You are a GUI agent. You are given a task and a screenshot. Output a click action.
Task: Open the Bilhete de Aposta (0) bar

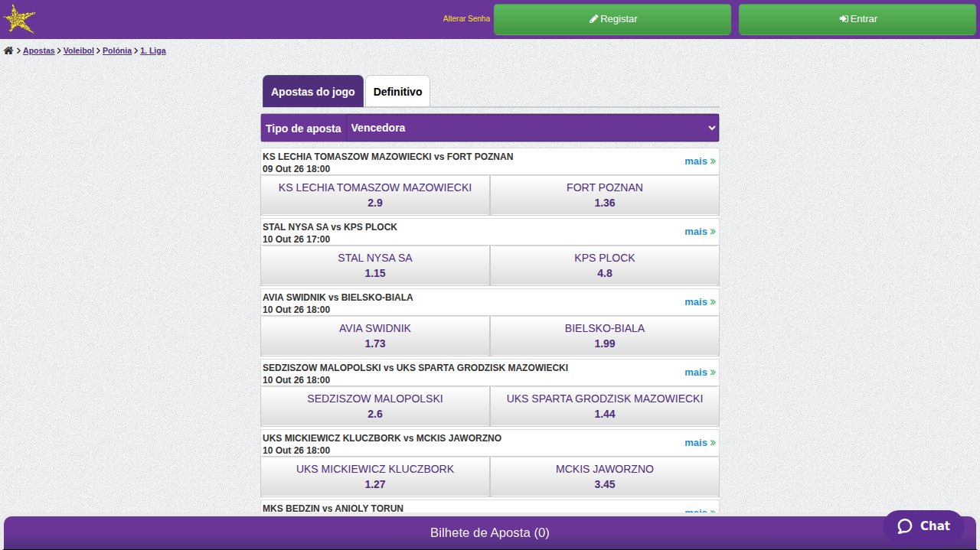490,533
